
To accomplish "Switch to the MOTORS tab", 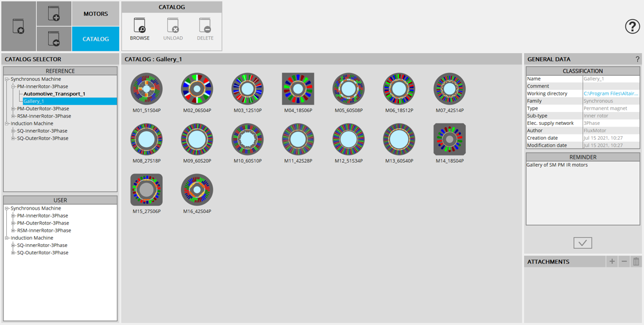I will click(x=96, y=14).
